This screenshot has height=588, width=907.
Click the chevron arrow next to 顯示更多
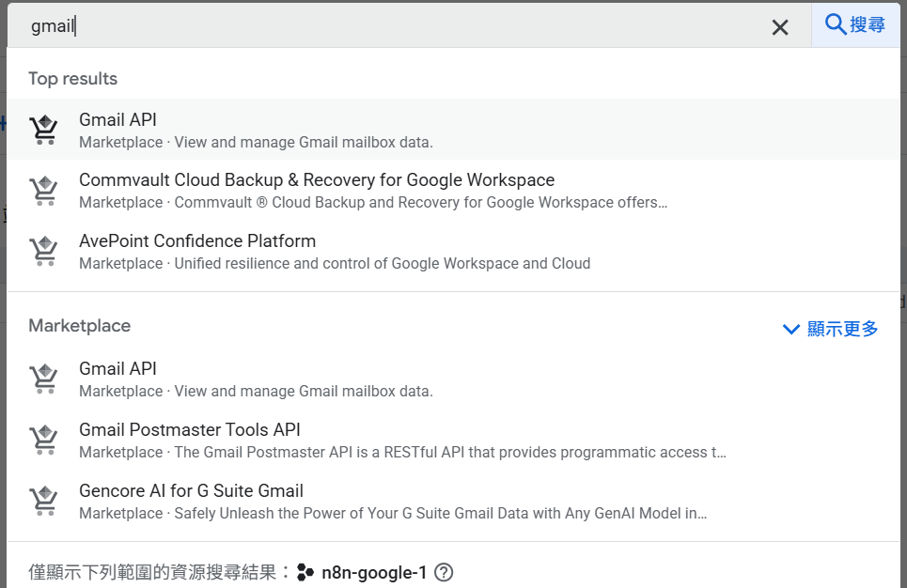point(790,329)
